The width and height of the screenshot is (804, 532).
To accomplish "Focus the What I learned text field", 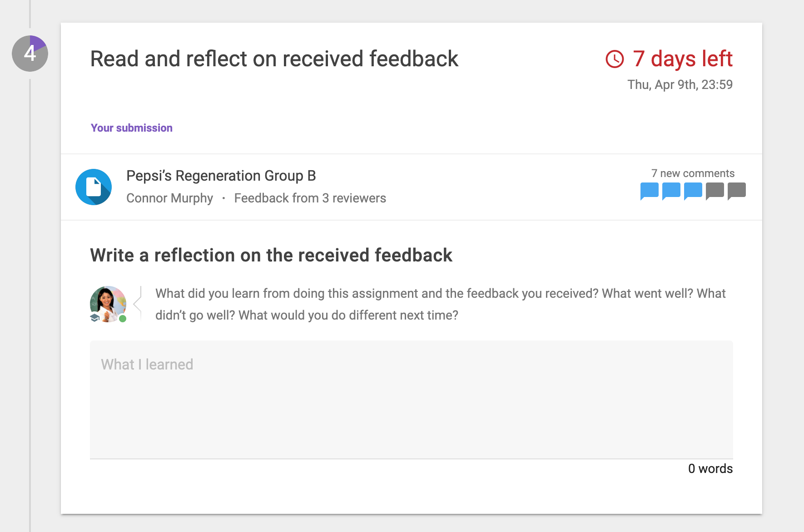I will pos(411,399).
